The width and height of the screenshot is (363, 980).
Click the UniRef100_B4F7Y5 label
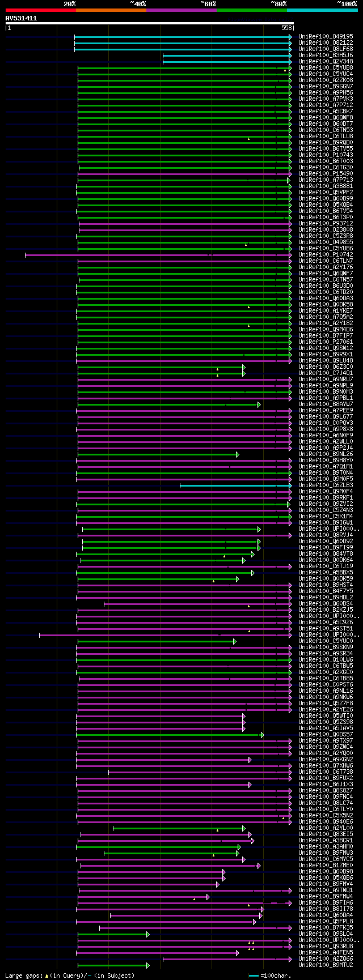pos(326,591)
